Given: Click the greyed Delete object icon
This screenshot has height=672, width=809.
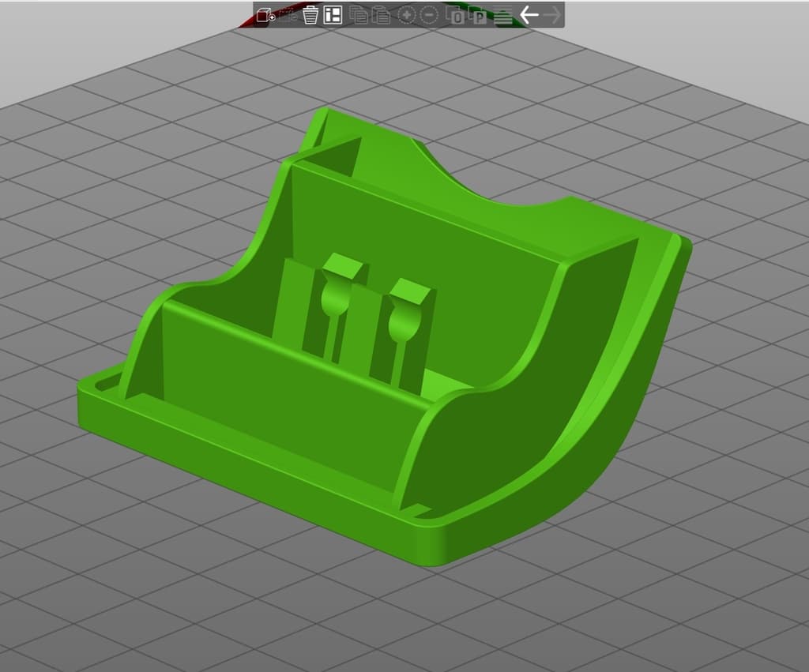Looking at the screenshot, I should (289, 16).
